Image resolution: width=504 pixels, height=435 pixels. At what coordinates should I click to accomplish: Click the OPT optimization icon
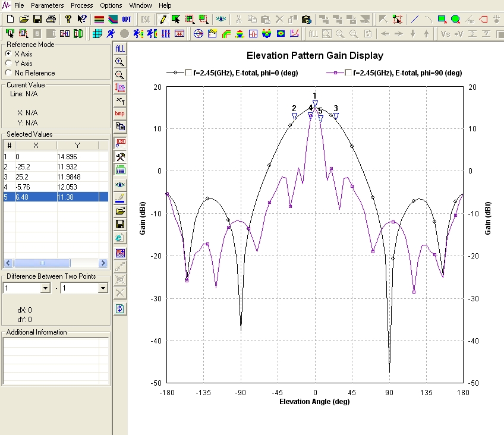(127, 19)
